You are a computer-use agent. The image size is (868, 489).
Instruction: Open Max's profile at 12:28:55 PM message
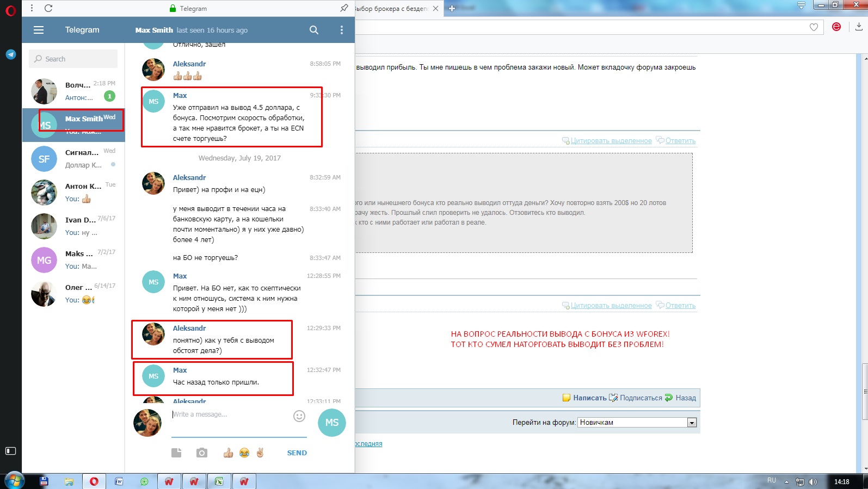coord(153,282)
